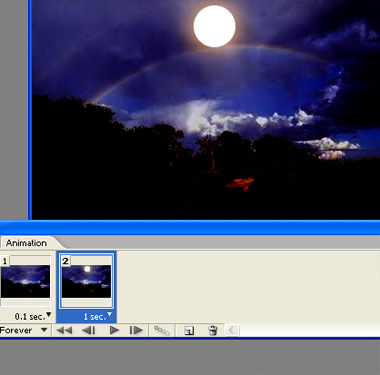Open frame 2 delay dropdown showing 1 sec.
The height and width of the screenshot is (375, 380).
pyautogui.click(x=97, y=316)
